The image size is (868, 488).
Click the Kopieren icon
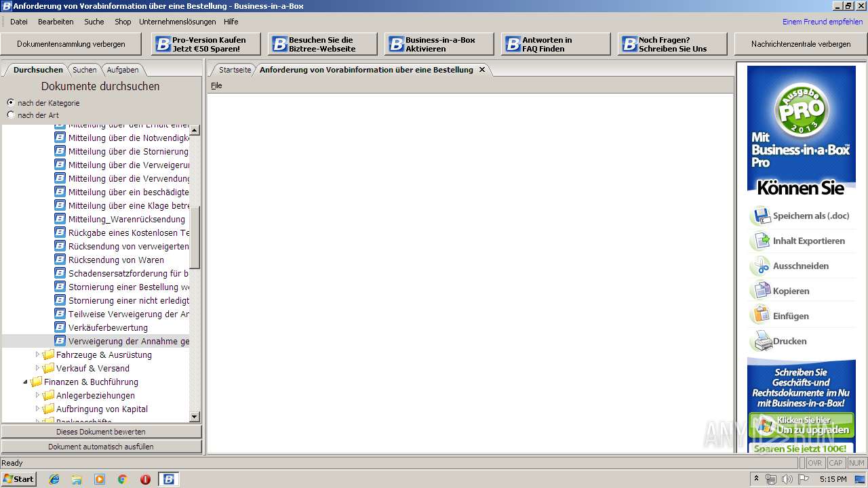(760, 291)
